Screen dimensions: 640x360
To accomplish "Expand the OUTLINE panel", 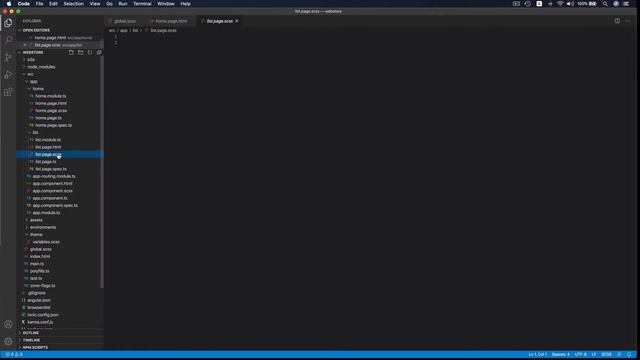I will click(x=31, y=333).
